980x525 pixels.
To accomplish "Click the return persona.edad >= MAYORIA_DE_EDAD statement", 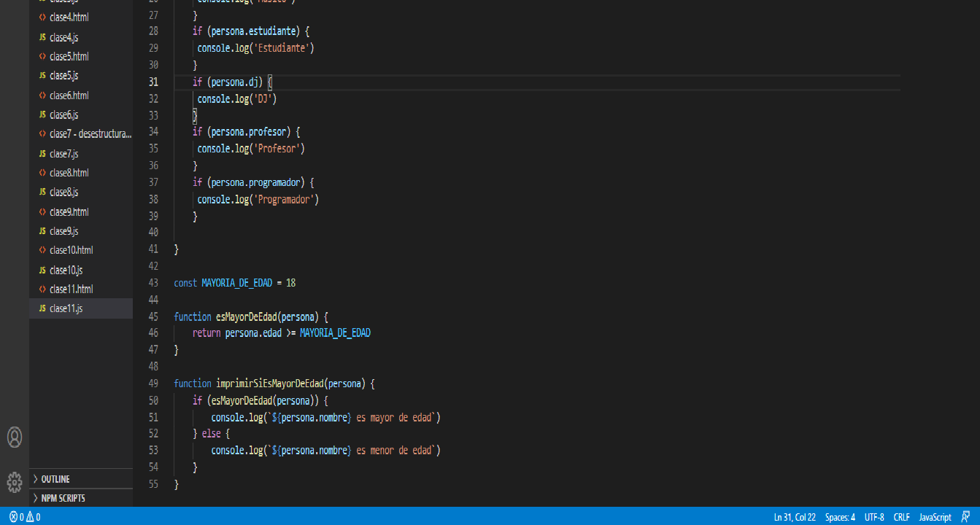I will pyautogui.click(x=282, y=333).
